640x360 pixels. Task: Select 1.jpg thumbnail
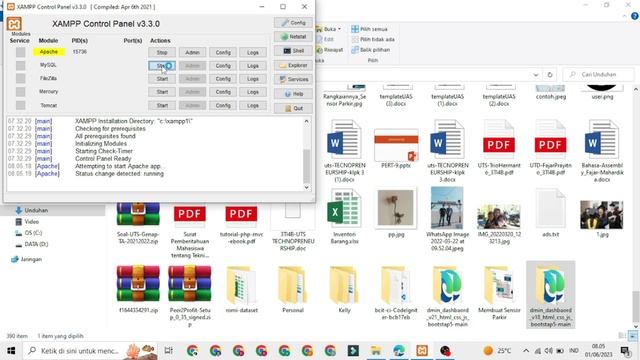(x=602, y=219)
